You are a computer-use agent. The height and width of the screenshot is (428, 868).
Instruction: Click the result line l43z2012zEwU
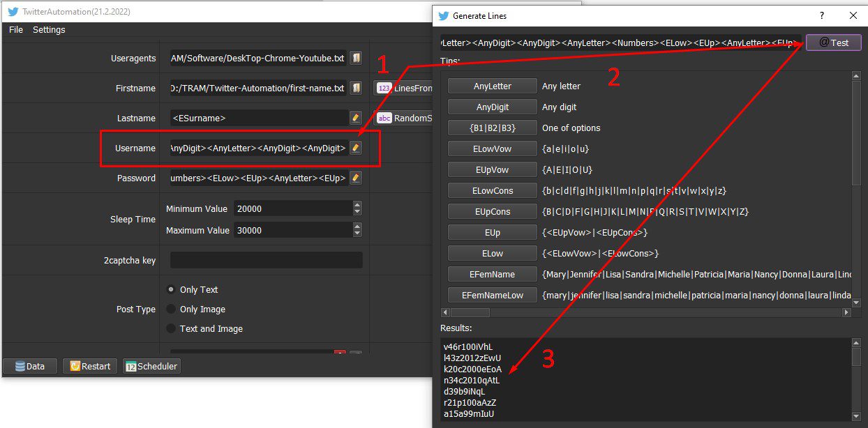tap(472, 358)
